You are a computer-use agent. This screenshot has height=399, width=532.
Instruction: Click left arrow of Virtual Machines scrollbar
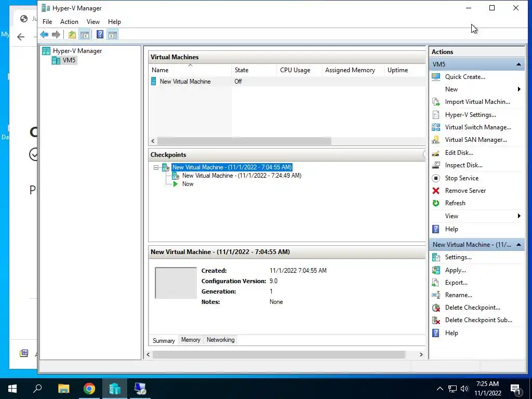(153, 141)
